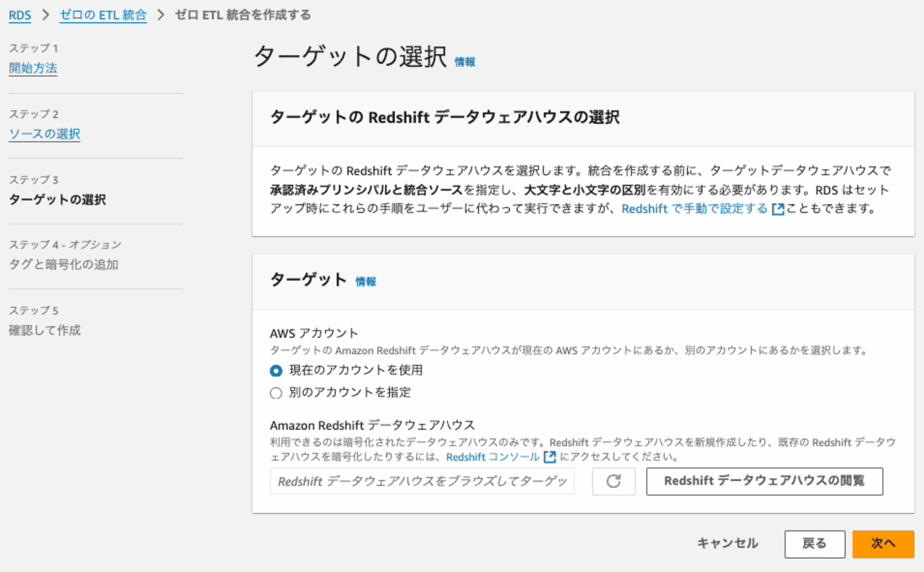Click 情報 link beside ターゲット heading

[x=365, y=281]
